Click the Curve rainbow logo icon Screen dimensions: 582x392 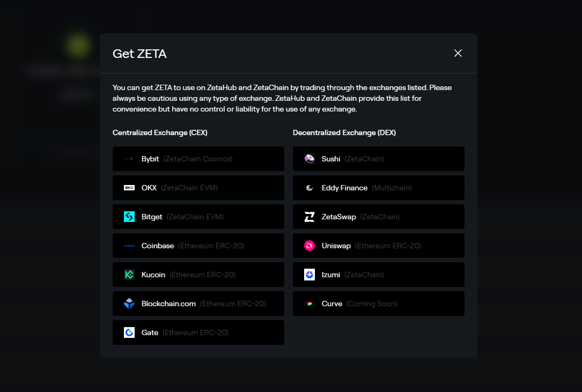[310, 304]
